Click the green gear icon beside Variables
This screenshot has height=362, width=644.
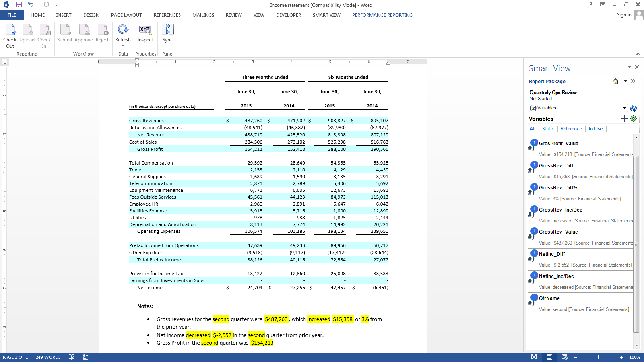coord(633,119)
